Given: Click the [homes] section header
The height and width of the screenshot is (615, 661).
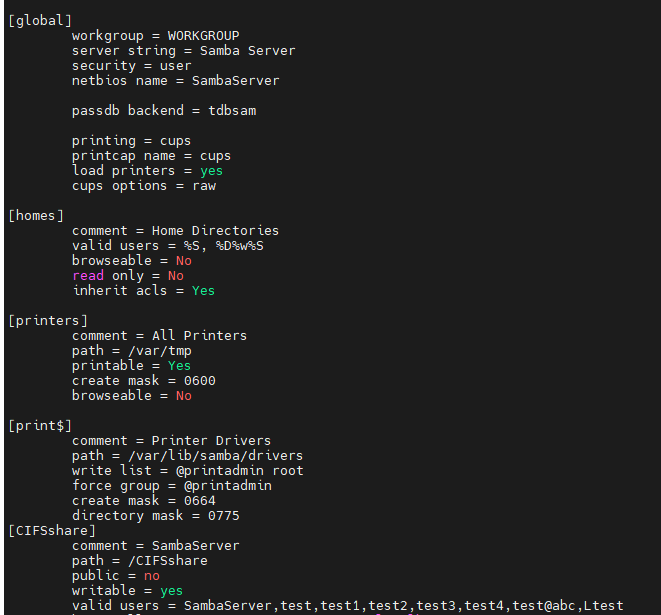Looking at the screenshot, I should 36,215.
